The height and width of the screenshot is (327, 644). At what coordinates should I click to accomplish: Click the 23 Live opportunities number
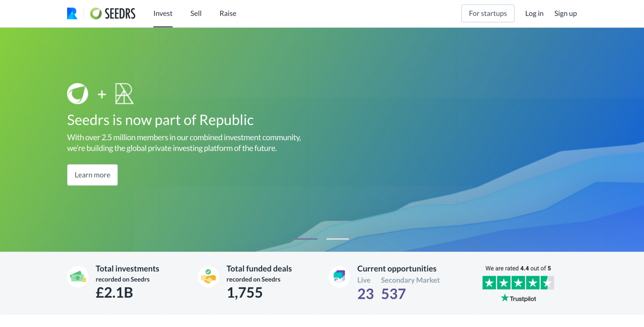(x=365, y=294)
